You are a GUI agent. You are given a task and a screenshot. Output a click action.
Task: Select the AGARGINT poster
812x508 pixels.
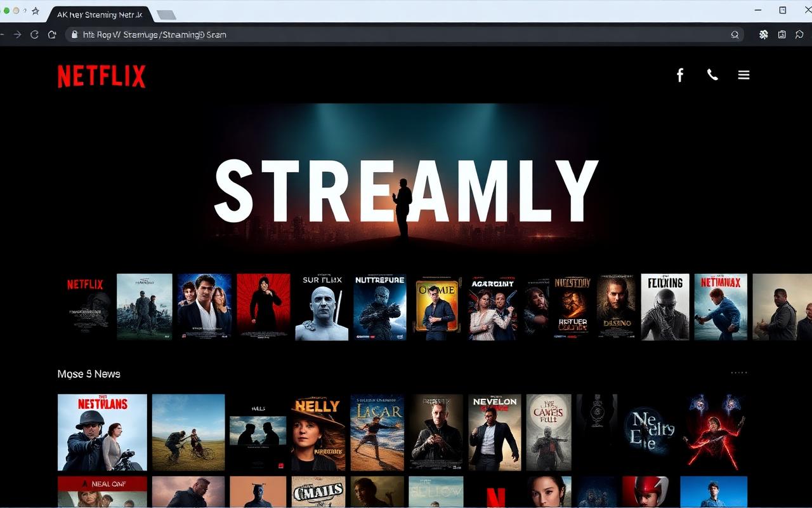(x=494, y=307)
